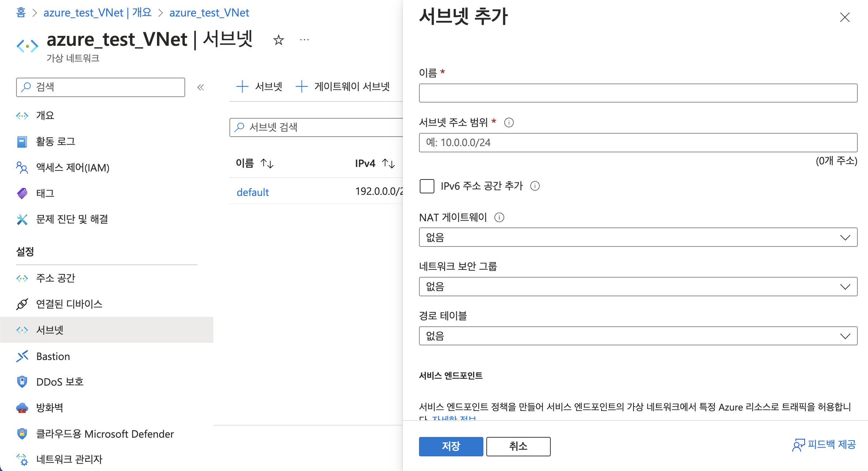Enable the IPv6 주소 공간 추가 checkbox
The image size is (868, 471).
pos(427,186)
